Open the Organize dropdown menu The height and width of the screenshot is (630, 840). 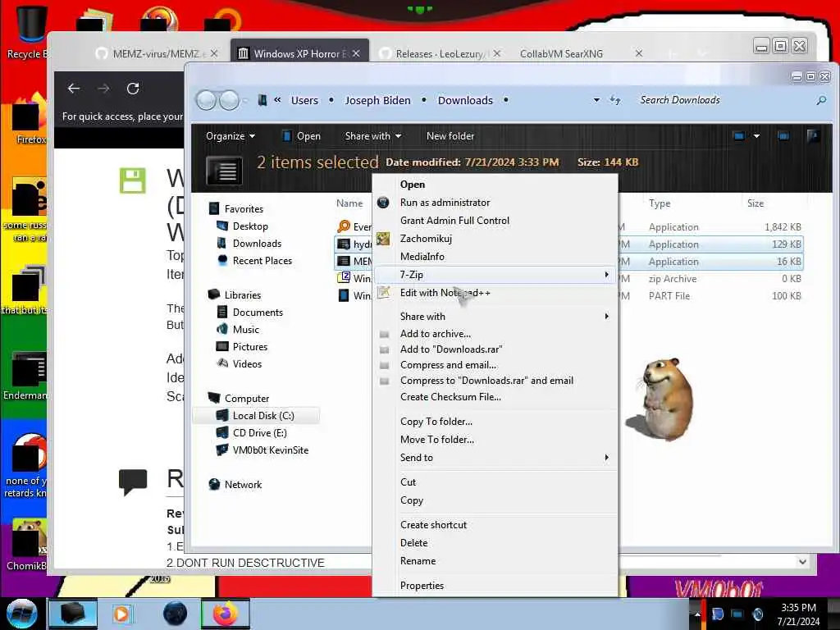tap(231, 136)
